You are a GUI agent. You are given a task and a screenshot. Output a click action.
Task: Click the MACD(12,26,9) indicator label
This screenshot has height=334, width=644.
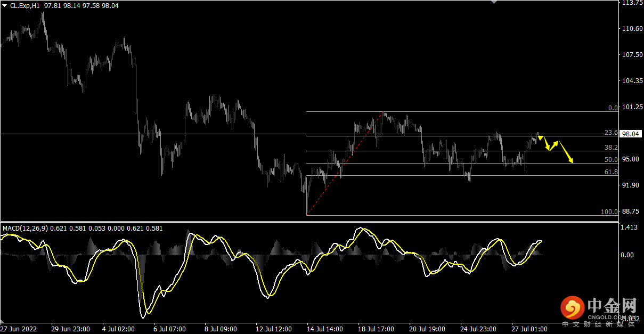[x=25, y=229]
